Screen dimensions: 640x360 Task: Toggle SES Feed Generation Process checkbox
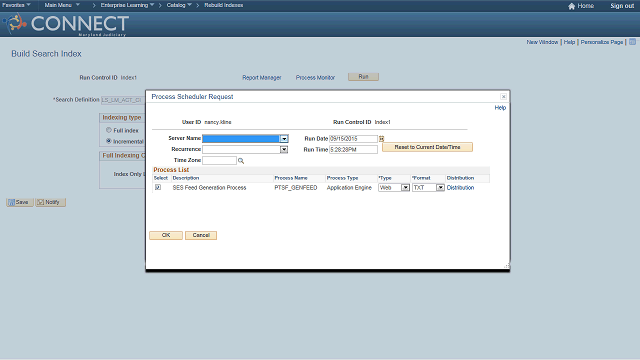pos(158,187)
